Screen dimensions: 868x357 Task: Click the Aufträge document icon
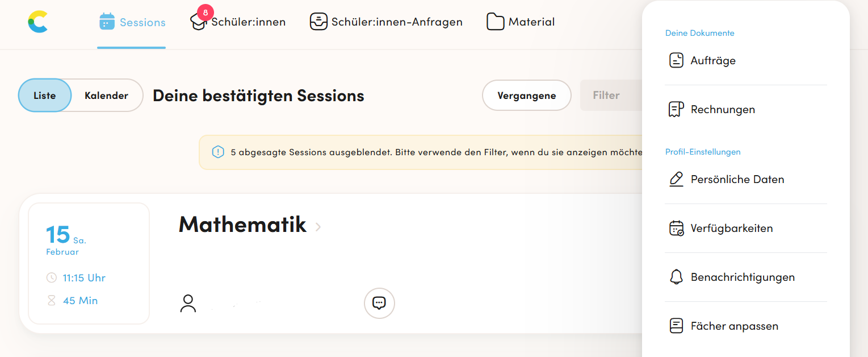point(676,60)
